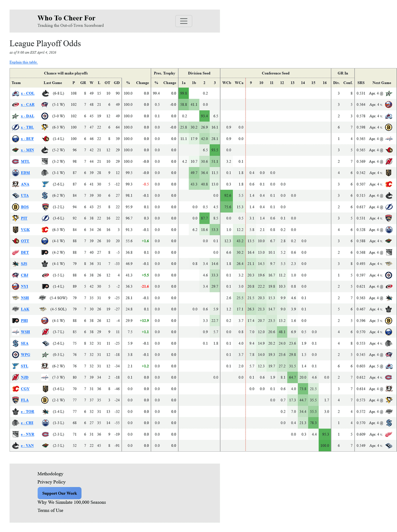This screenshot has width=397, height=532.
Task: Click the Vancouver Canucks logo beside e - VAN
Action: [x=15, y=446]
